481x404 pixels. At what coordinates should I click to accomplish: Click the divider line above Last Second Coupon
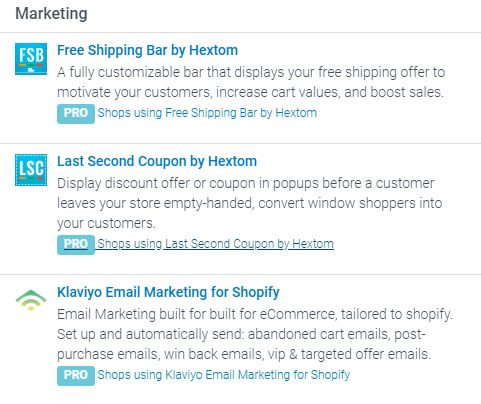(x=240, y=144)
